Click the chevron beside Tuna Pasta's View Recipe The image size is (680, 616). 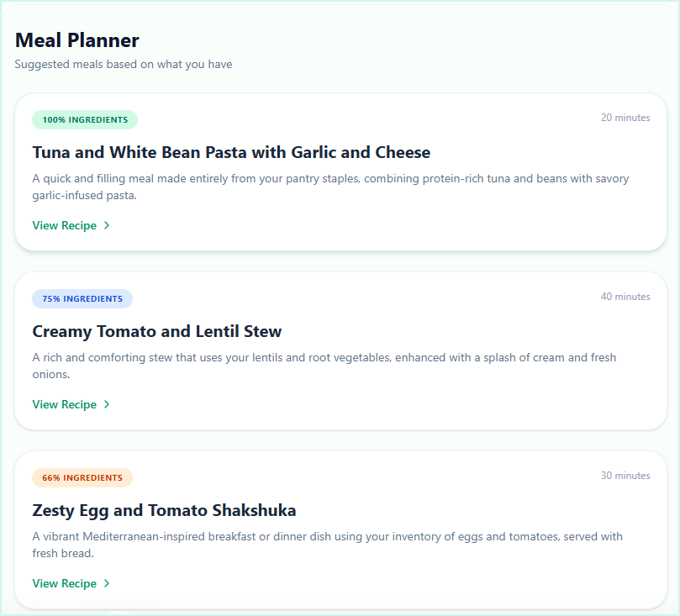pos(106,225)
